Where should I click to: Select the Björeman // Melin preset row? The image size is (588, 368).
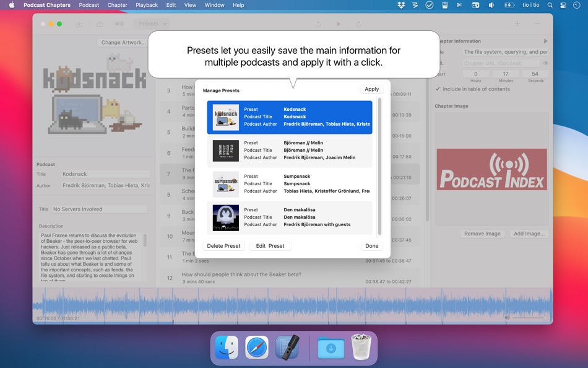290,151
